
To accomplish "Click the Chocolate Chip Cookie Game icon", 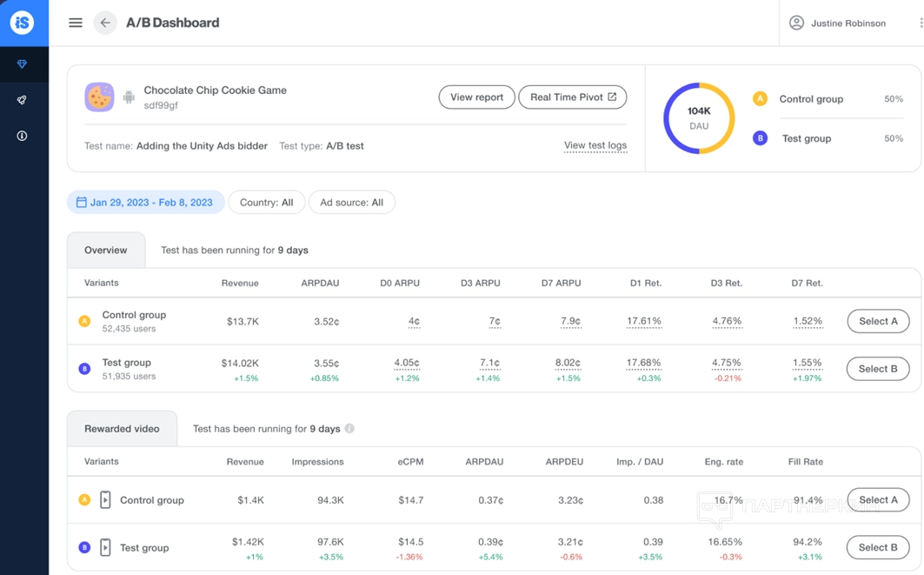I will coord(99,97).
